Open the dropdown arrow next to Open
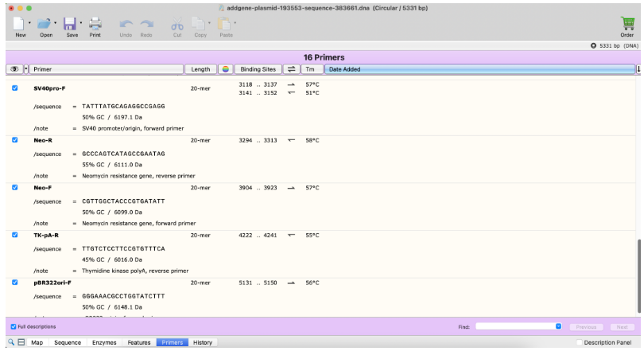This screenshot has height=351, width=644. click(x=56, y=23)
